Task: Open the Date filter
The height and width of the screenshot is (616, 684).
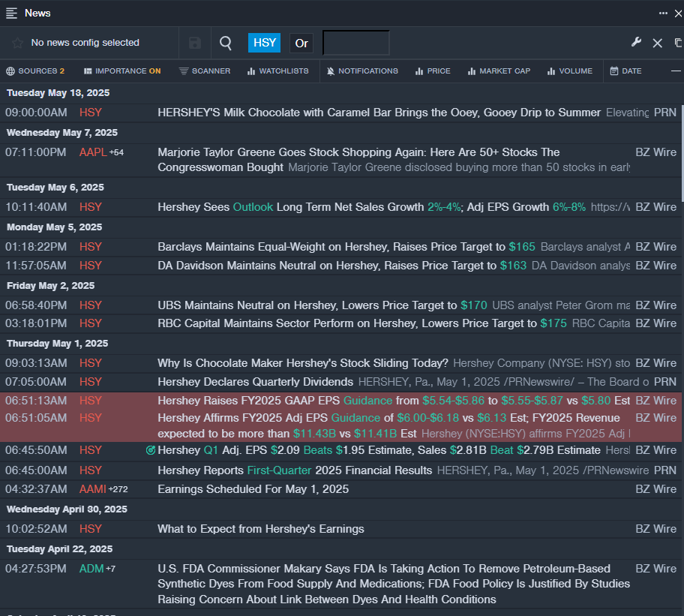Action: click(x=625, y=71)
